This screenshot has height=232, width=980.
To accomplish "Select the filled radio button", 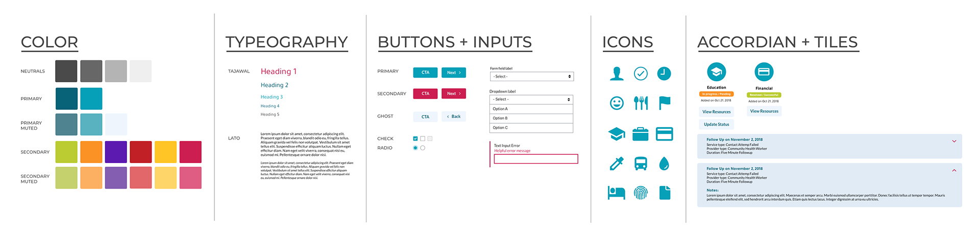I will [x=415, y=148].
